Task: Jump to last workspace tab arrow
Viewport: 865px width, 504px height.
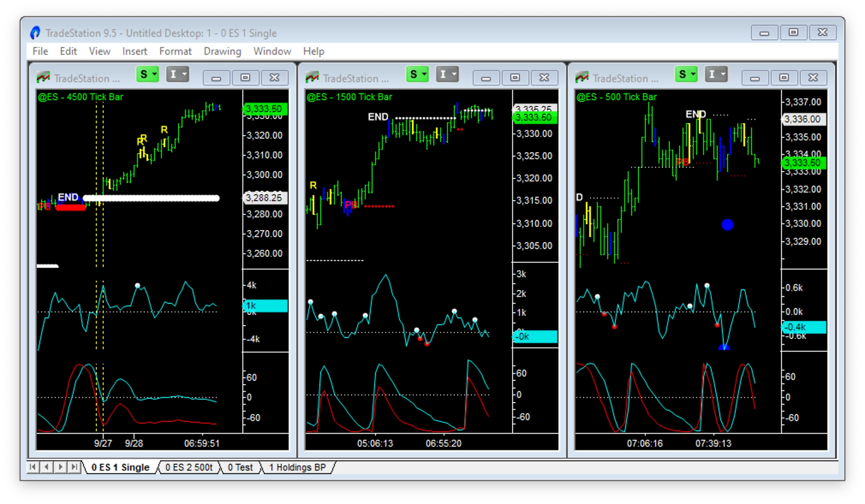Action: [x=75, y=467]
